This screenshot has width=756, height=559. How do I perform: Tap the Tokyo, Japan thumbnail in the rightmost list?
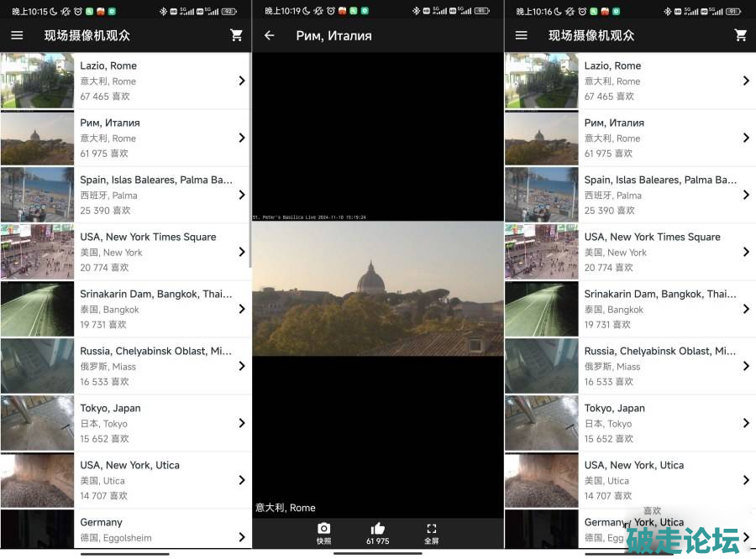541,423
